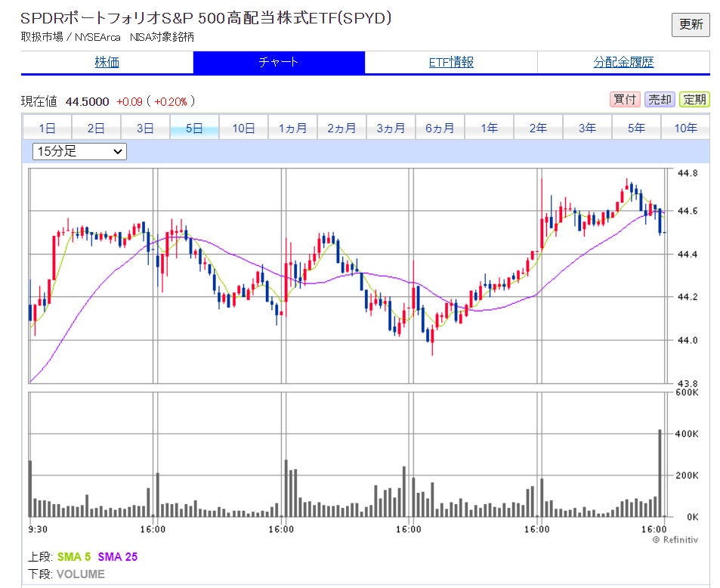The width and height of the screenshot is (720, 588).
Task: Click the Refinitiv copyright text
Action: [675, 540]
